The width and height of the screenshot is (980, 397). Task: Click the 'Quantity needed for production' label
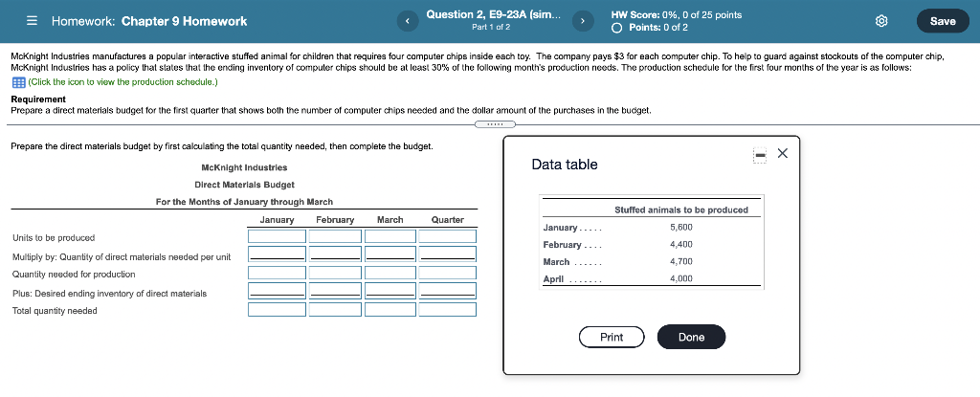tap(74, 275)
